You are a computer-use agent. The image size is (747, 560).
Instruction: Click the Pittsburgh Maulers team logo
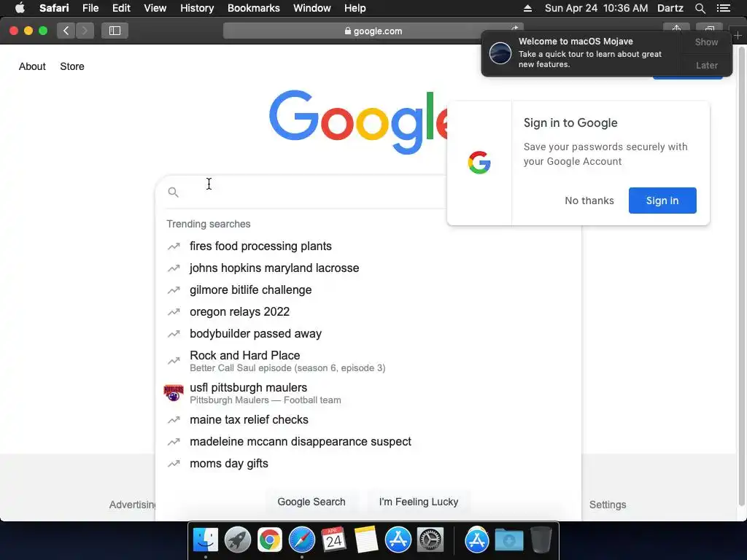(x=174, y=393)
